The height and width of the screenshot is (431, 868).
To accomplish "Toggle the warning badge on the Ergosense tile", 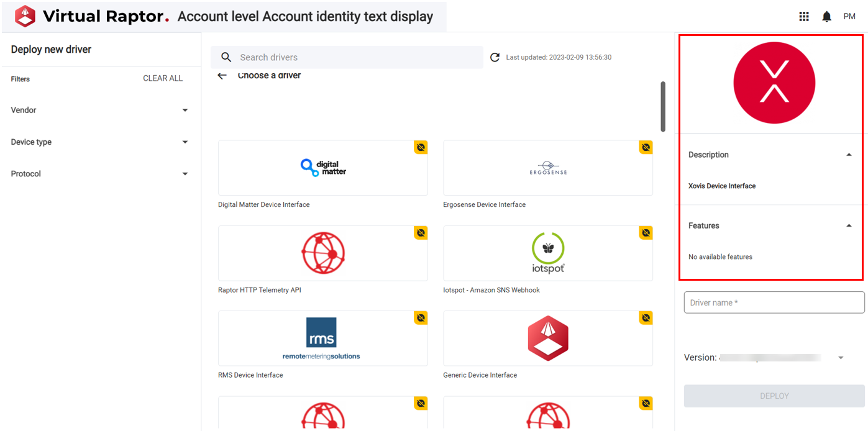I will tap(646, 147).
